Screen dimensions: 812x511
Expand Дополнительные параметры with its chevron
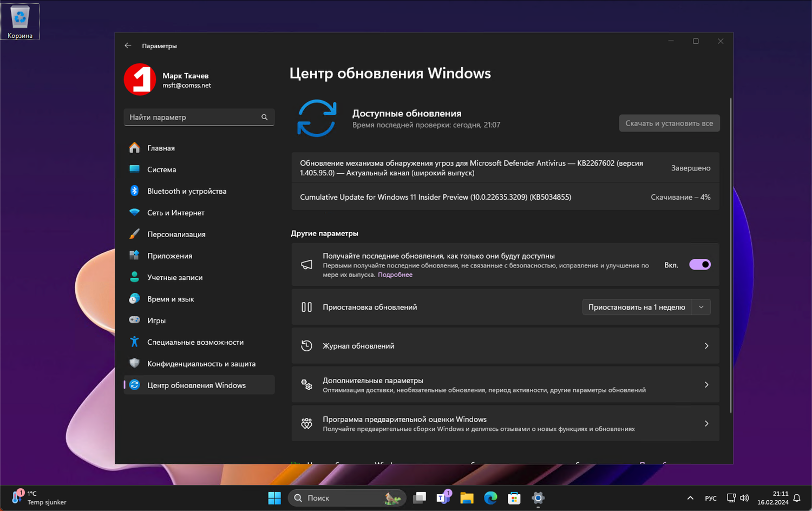(706, 385)
